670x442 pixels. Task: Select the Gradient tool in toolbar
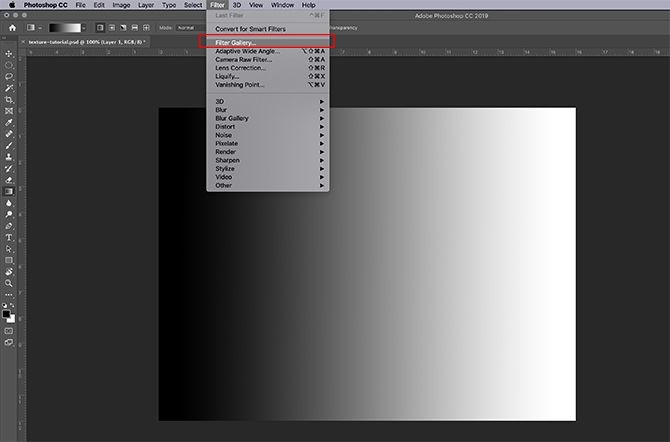click(x=9, y=191)
